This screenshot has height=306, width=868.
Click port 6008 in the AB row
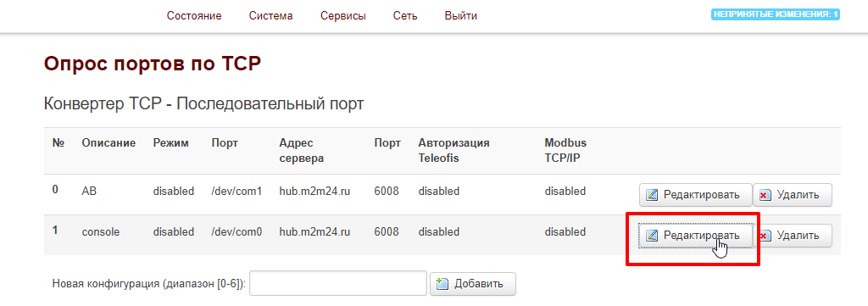387,192
